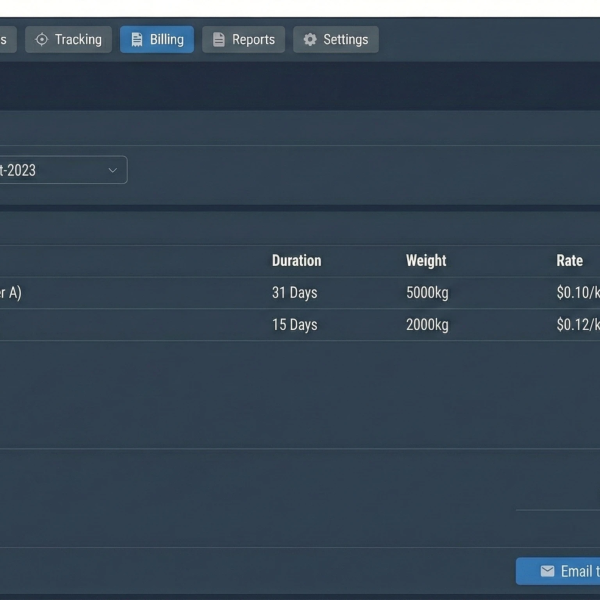
Task: Select the 15 Days duration cell
Action: click(x=294, y=325)
